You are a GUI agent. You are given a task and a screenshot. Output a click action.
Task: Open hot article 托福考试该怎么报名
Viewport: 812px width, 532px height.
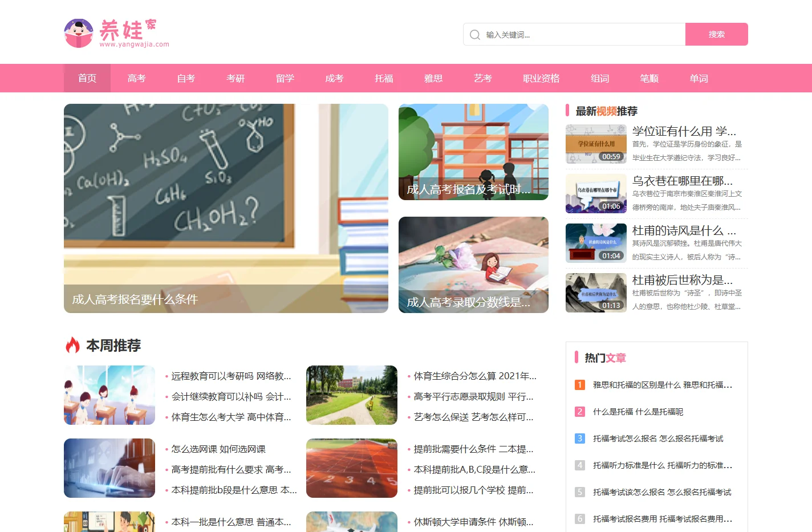662,492
